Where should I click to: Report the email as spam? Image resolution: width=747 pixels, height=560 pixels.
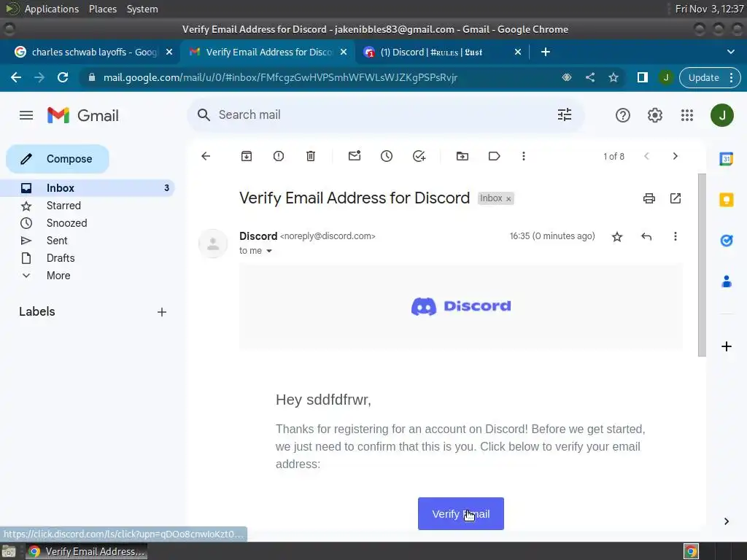(279, 156)
